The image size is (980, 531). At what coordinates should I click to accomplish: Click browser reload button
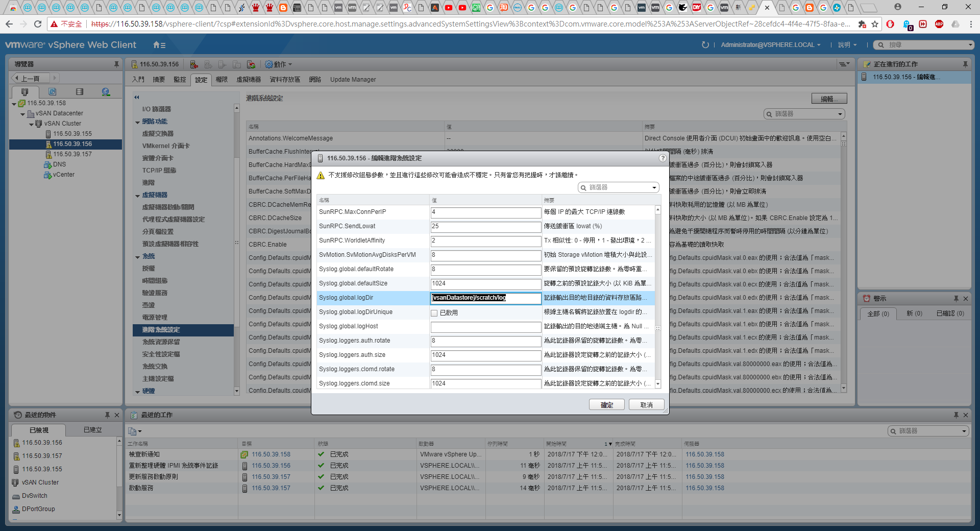click(38, 24)
